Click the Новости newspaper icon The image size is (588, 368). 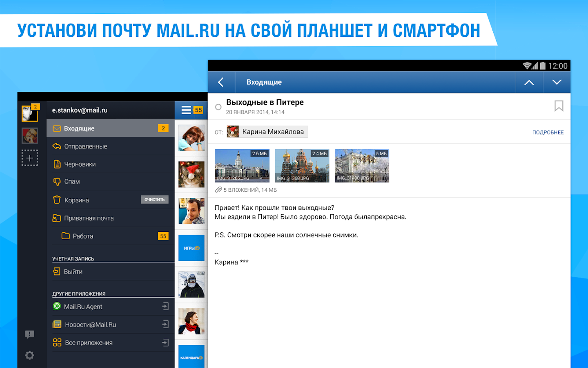click(x=57, y=324)
